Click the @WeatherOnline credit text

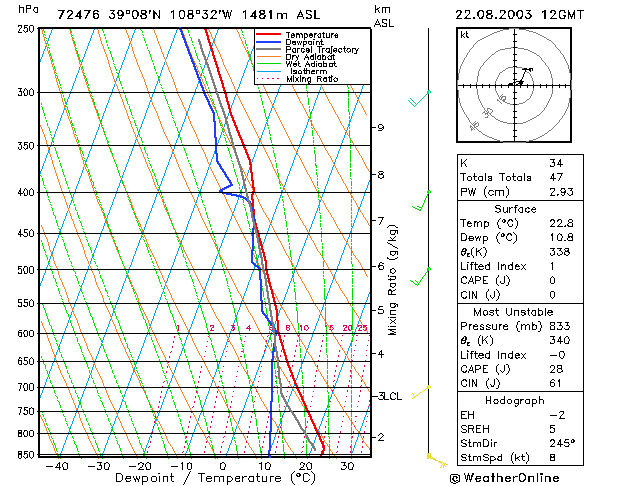pyautogui.click(x=504, y=478)
